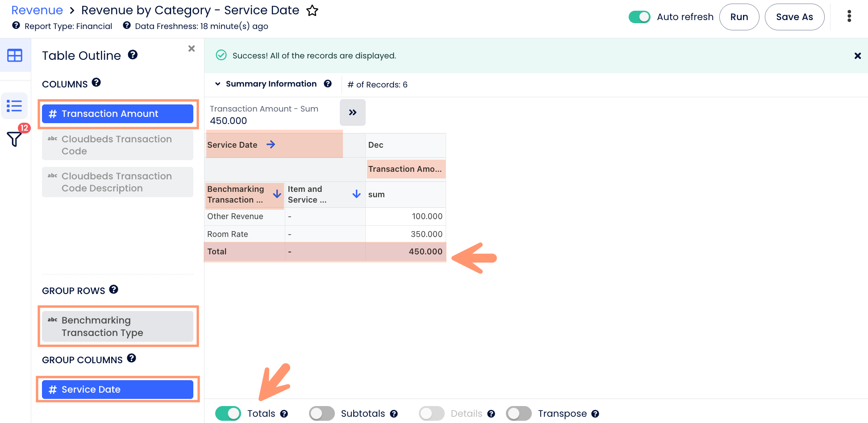Enable the Subtotals toggle
This screenshot has height=423, width=868.
(321, 414)
